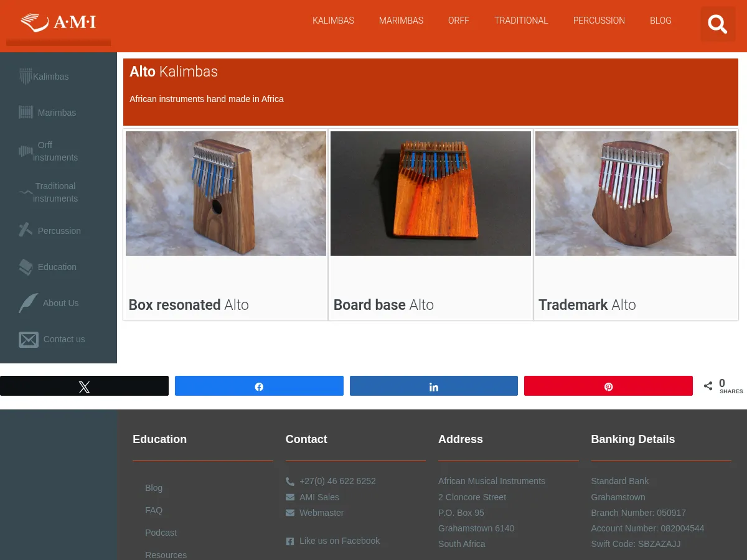Image resolution: width=747 pixels, height=560 pixels.
Task: Select the Percussion mallets icon
Action: pos(26,230)
